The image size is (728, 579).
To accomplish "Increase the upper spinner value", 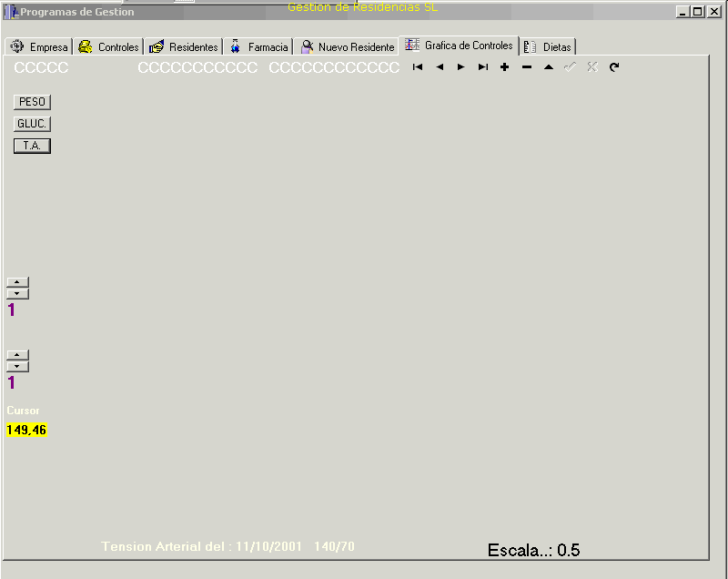I will (18, 282).
